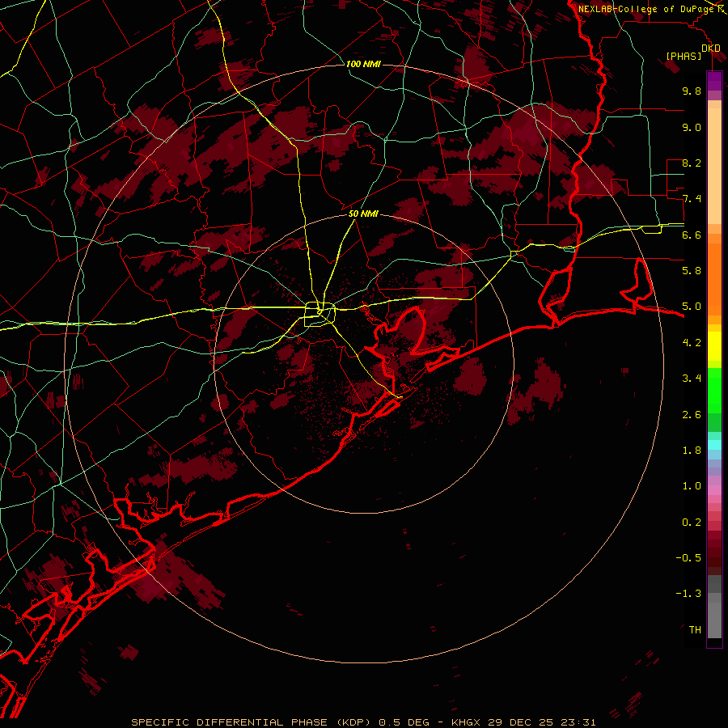Click the -1.3 scale value
Viewport: 728px width, 728px height.
coord(688,594)
